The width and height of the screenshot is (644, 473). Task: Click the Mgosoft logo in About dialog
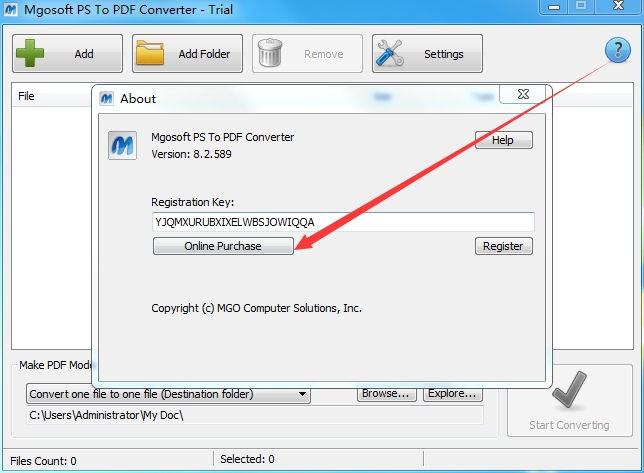[122, 145]
